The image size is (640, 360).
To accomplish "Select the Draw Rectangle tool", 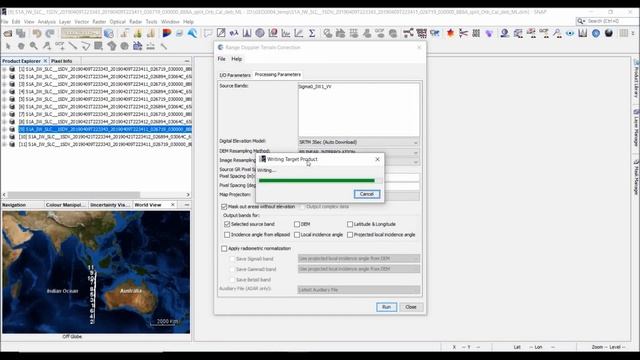I will (x=98, y=46).
